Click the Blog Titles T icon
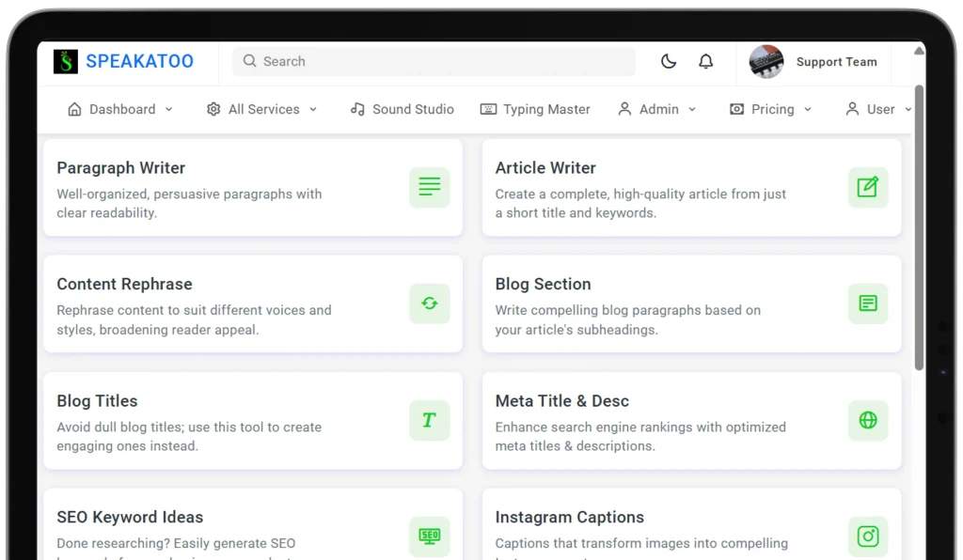The image size is (963, 560). (429, 420)
